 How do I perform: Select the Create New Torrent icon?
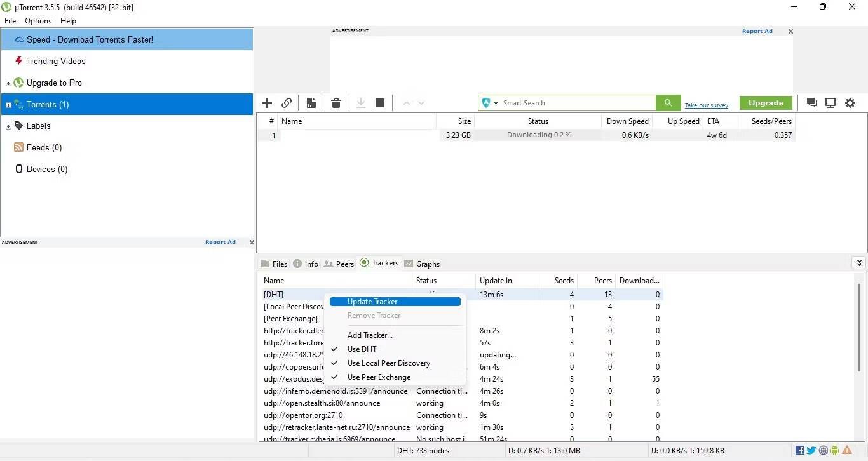click(x=311, y=102)
